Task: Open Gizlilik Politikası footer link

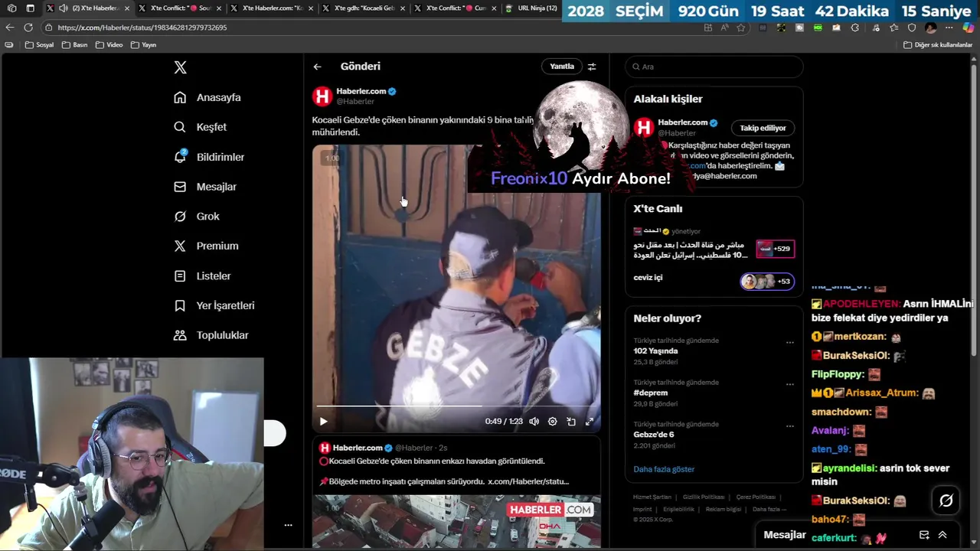Action: pyautogui.click(x=704, y=497)
